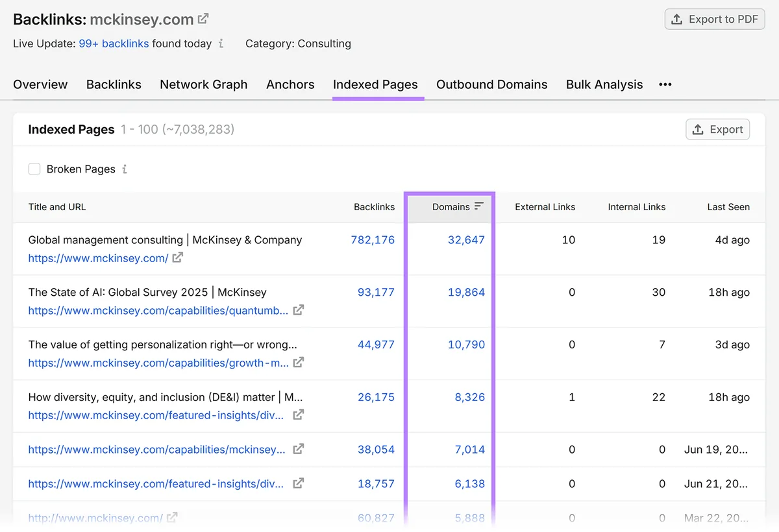This screenshot has height=532, width=779.
Task: Click the Export to PDF button
Action: [715, 19]
